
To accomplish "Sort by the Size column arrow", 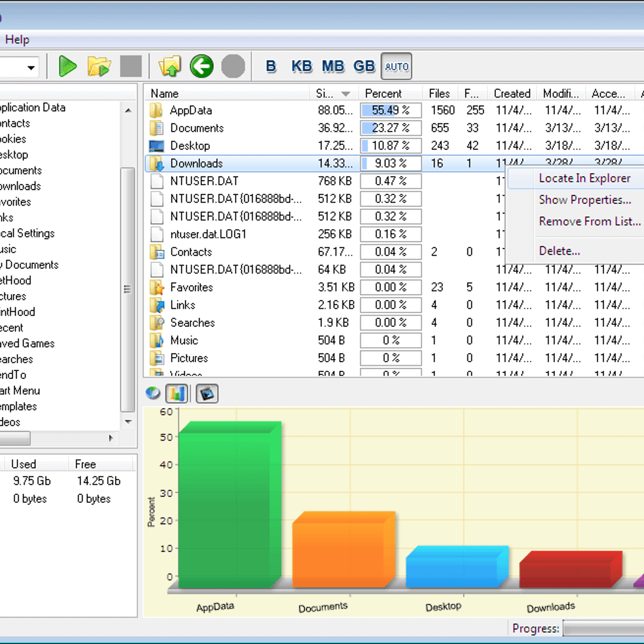I will [346, 93].
